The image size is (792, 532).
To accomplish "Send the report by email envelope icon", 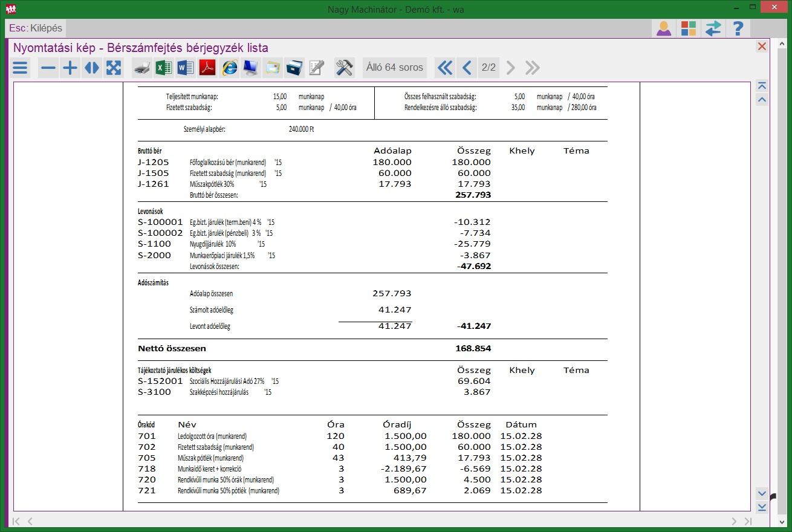I will [273, 68].
